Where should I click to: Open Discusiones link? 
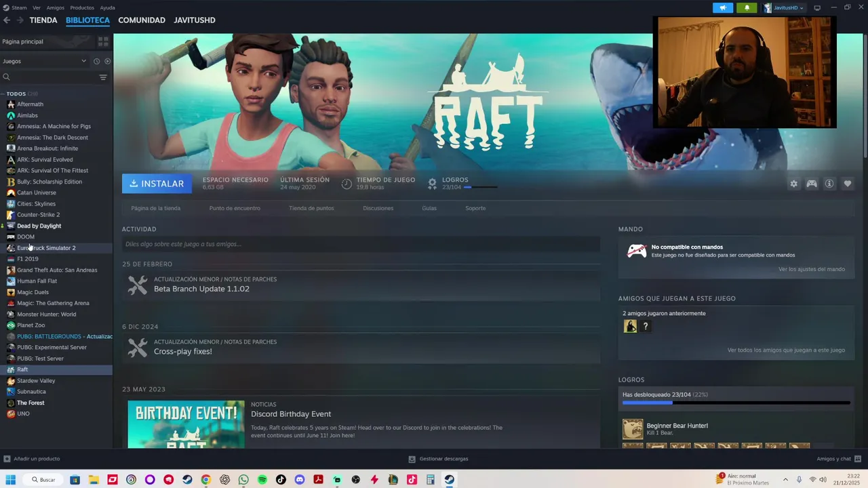point(378,208)
